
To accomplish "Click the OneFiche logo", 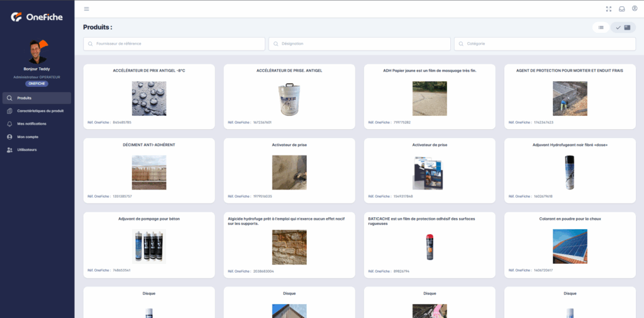I will (37, 17).
